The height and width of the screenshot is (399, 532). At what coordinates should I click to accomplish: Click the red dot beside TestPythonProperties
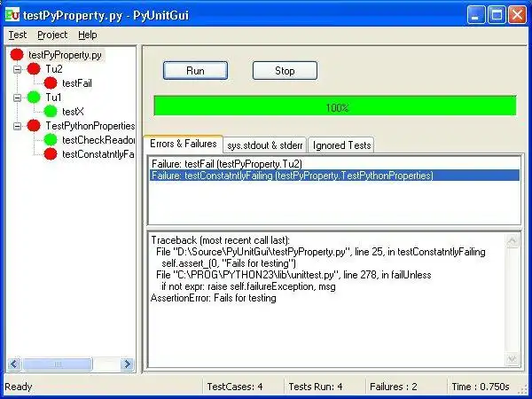coord(34,126)
